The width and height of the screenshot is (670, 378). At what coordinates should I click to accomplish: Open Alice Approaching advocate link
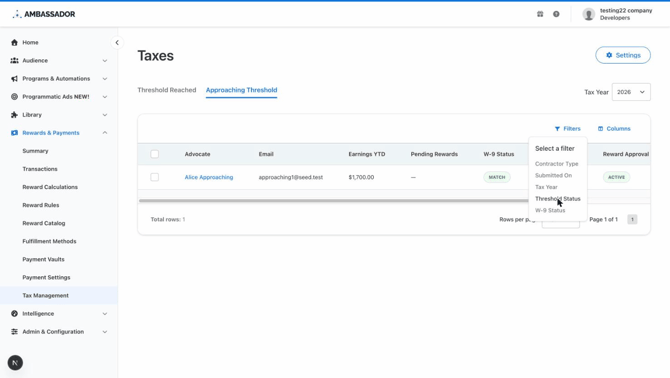point(209,177)
